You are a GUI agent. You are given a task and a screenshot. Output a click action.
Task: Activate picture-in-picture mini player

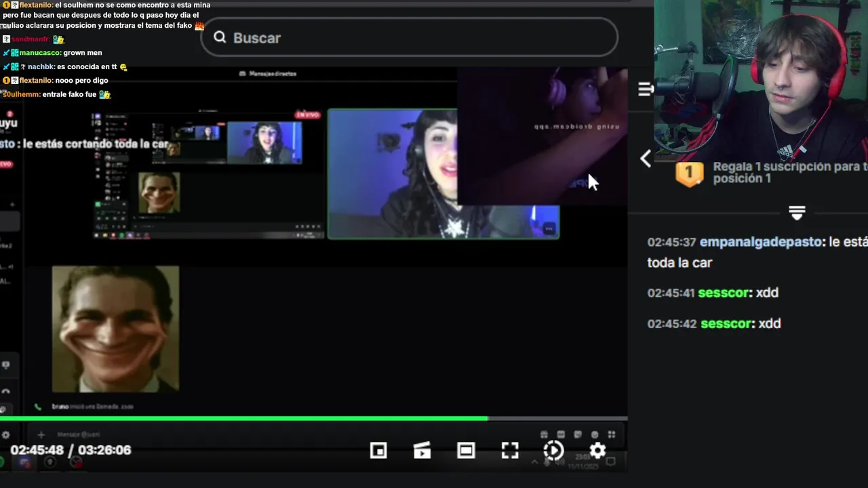(x=378, y=450)
